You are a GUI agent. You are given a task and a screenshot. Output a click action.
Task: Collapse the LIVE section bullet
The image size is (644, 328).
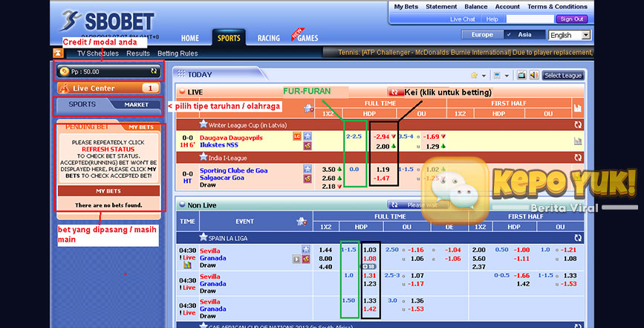click(x=182, y=91)
